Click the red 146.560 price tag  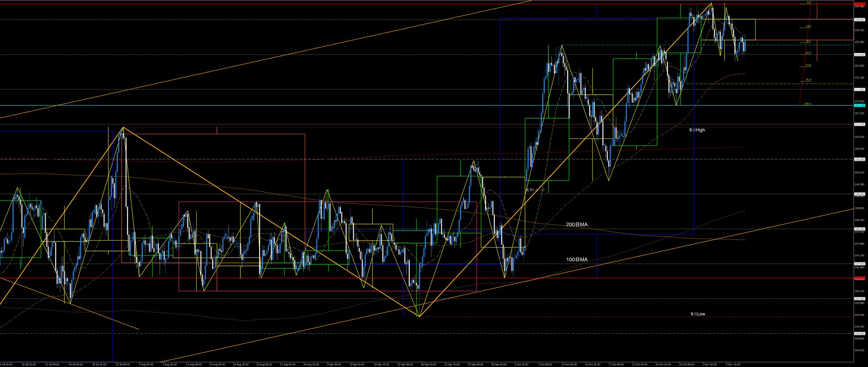(x=859, y=279)
